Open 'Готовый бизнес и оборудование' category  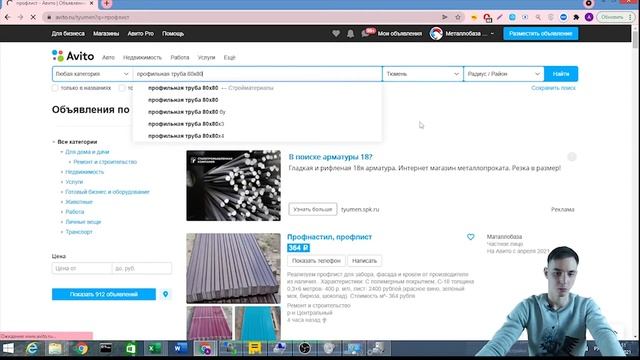[107, 192]
